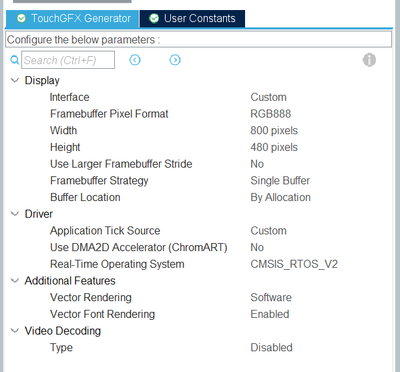The width and height of the screenshot is (400, 372).
Task: Open the Interface Custom value selector
Action: 268,97
